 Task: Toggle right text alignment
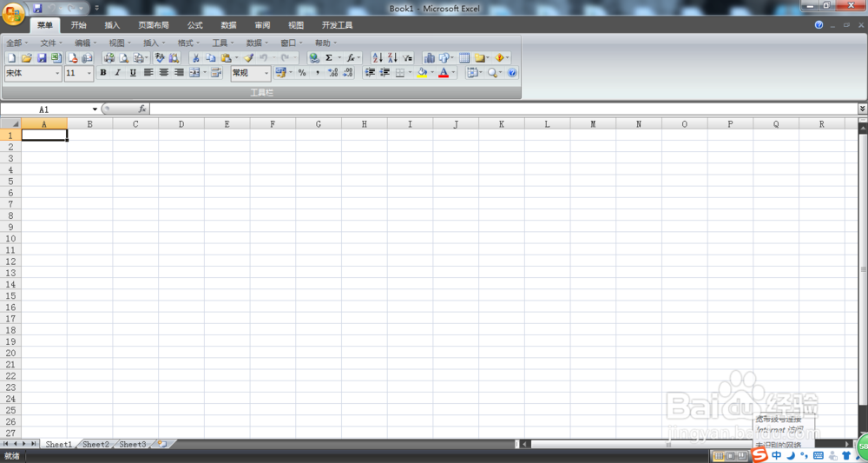tap(179, 73)
